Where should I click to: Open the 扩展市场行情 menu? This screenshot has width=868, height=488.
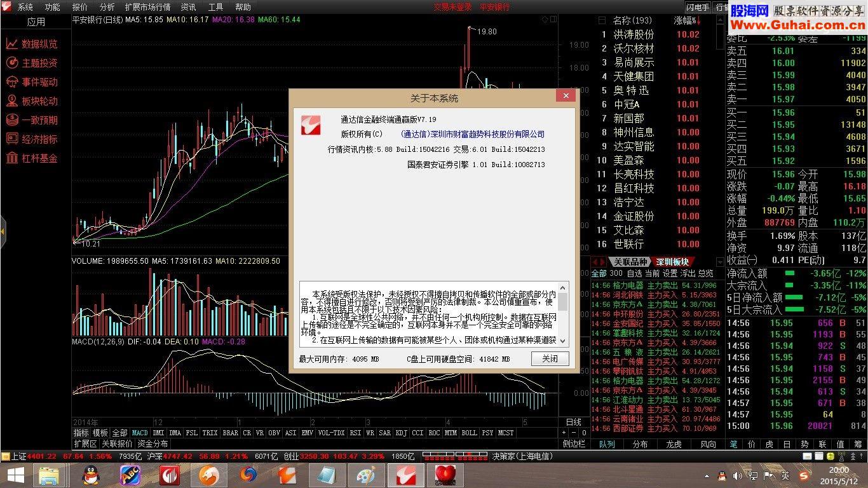147,7
